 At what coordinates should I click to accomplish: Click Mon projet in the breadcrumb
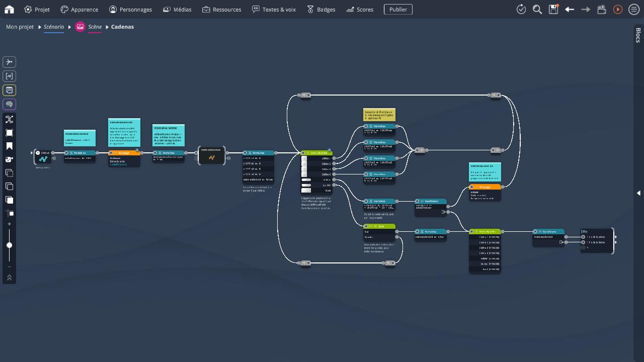20,27
